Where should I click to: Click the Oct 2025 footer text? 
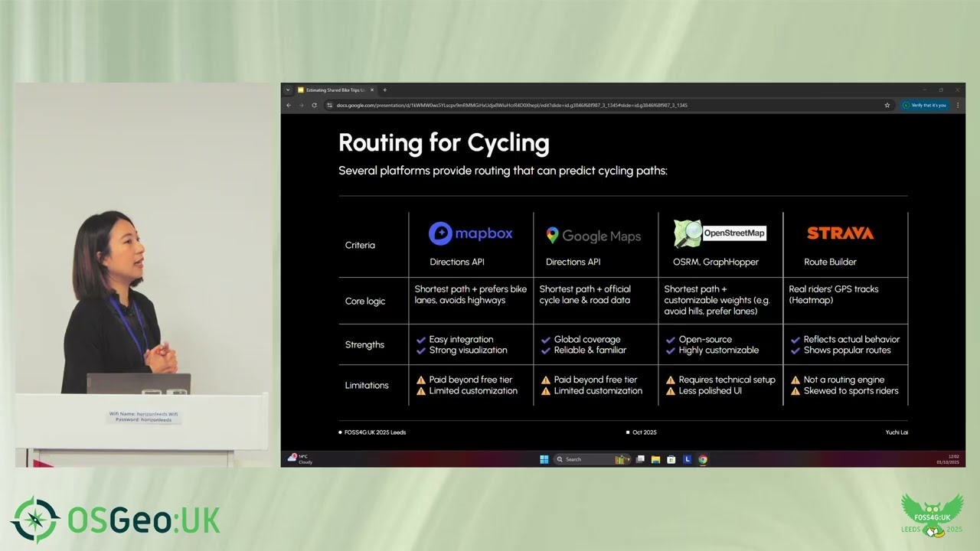point(645,432)
